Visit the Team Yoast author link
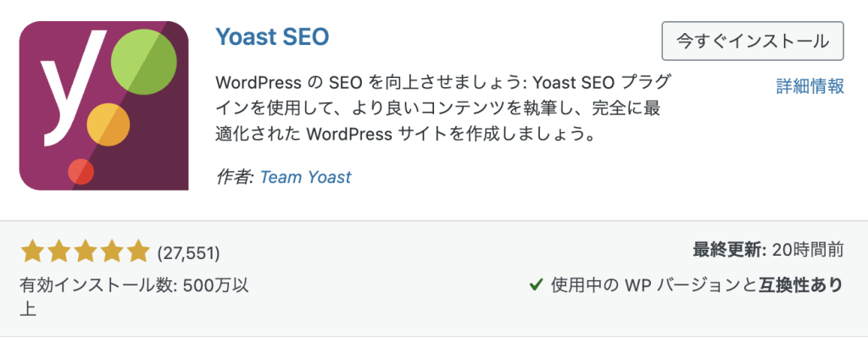Viewport: 868px width, 337px height. [305, 177]
